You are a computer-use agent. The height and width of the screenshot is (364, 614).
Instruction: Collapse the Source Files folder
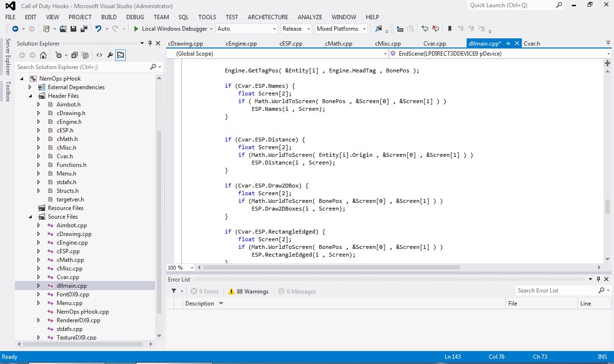pyautogui.click(x=30, y=217)
